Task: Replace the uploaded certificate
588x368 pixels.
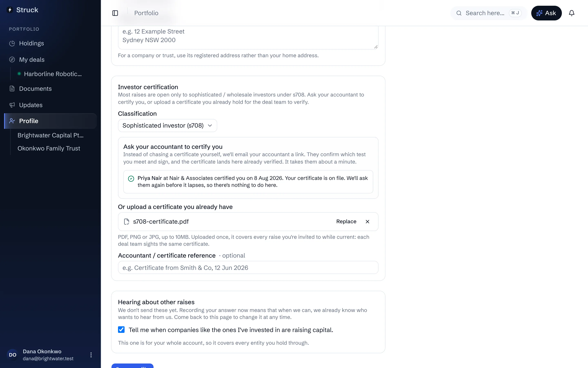Action: point(346,221)
